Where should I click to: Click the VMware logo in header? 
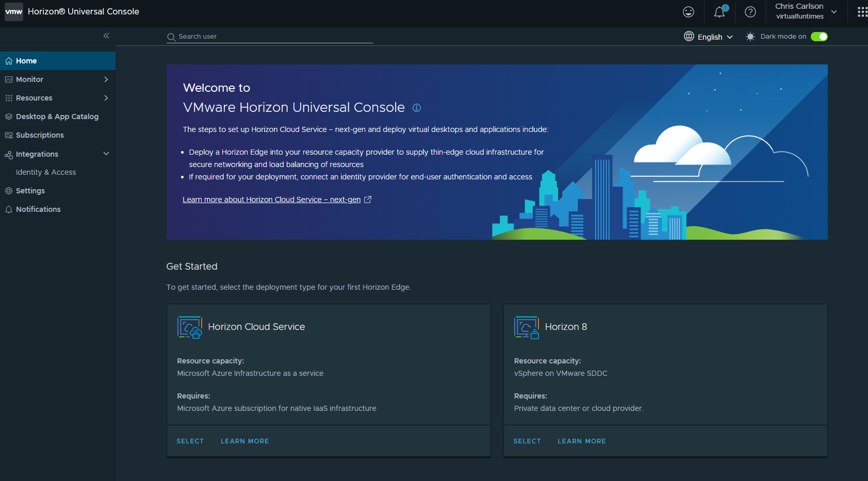[x=14, y=11]
